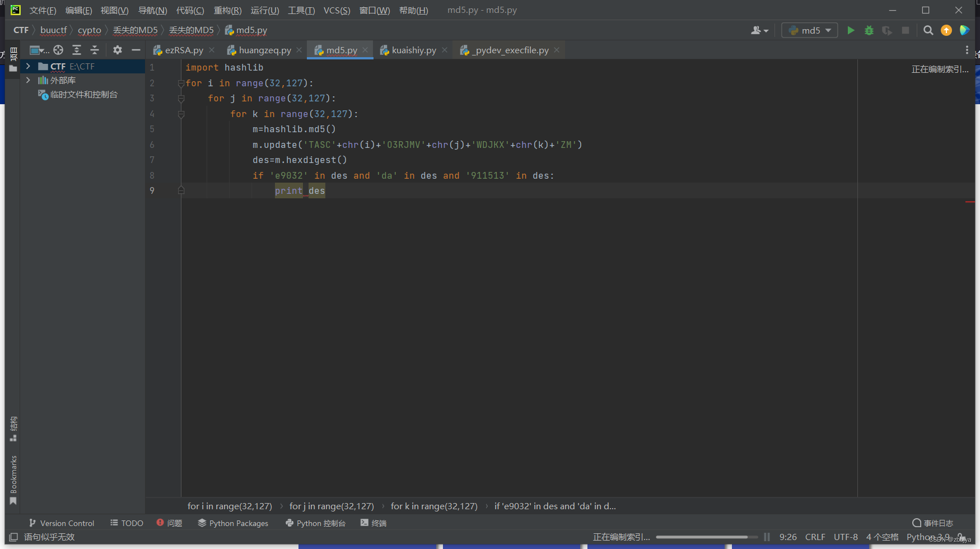980x549 pixels.
Task: Click the 9:26 line:column indicator
Action: tap(788, 537)
